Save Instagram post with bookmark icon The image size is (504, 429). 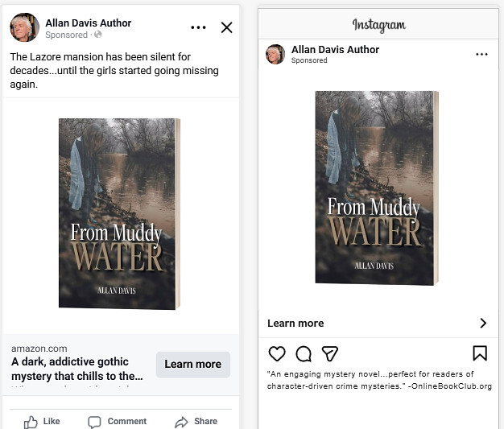480,353
